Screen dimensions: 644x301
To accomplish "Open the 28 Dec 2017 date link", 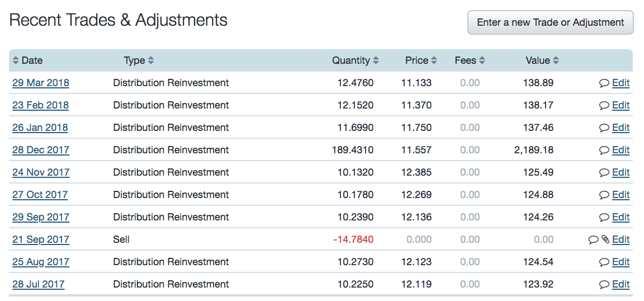I will [x=41, y=150].
